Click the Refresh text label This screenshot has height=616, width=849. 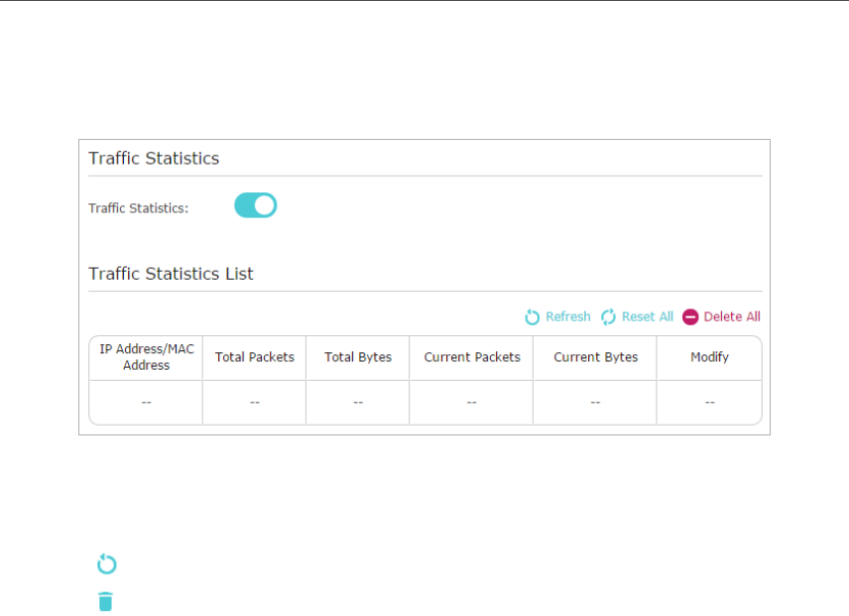coord(567,317)
